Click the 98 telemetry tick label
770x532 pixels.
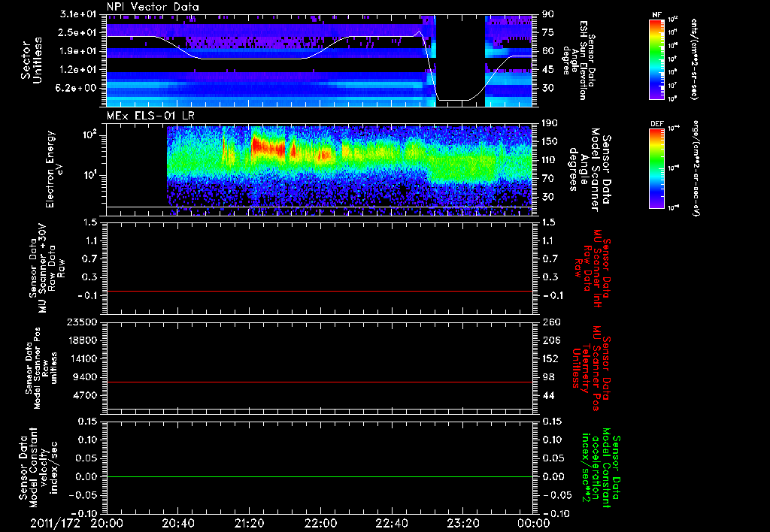[x=548, y=377]
